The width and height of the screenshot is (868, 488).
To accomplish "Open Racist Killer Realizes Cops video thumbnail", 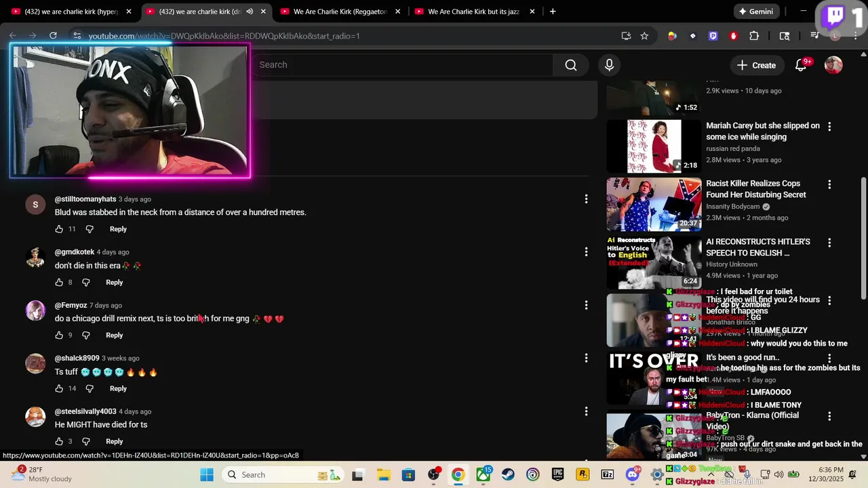I will (x=654, y=205).
